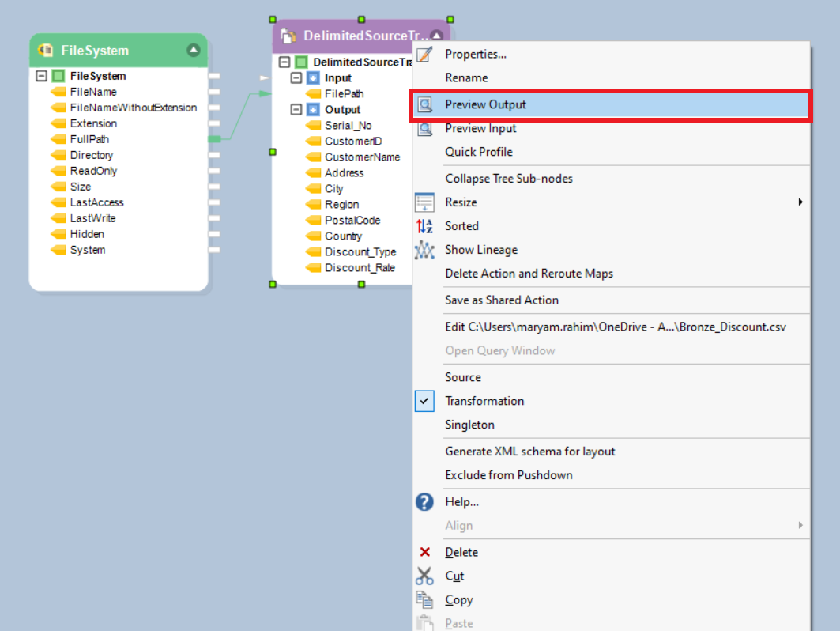Click the blue Help question mark icon

(425, 502)
